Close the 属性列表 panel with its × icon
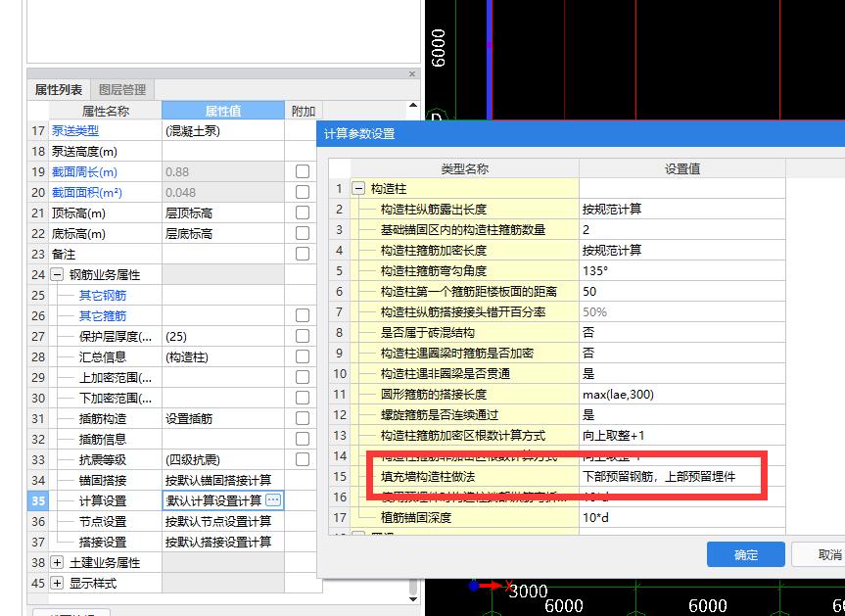This screenshot has width=845, height=616. click(411, 73)
